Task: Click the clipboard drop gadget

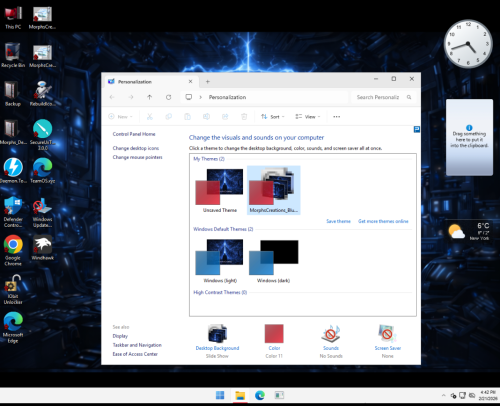Action: click(469, 137)
